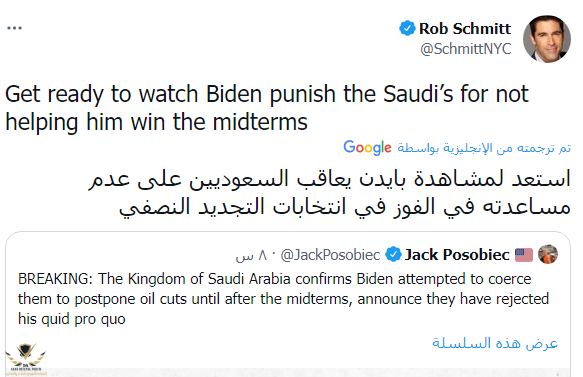
Task: Click the quoted tweet card border area
Action: coord(288,304)
